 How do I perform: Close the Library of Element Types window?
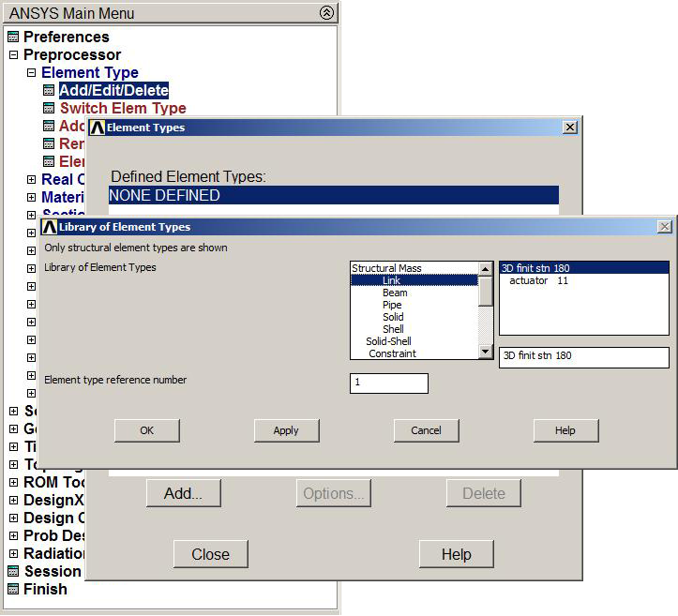coord(664,227)
